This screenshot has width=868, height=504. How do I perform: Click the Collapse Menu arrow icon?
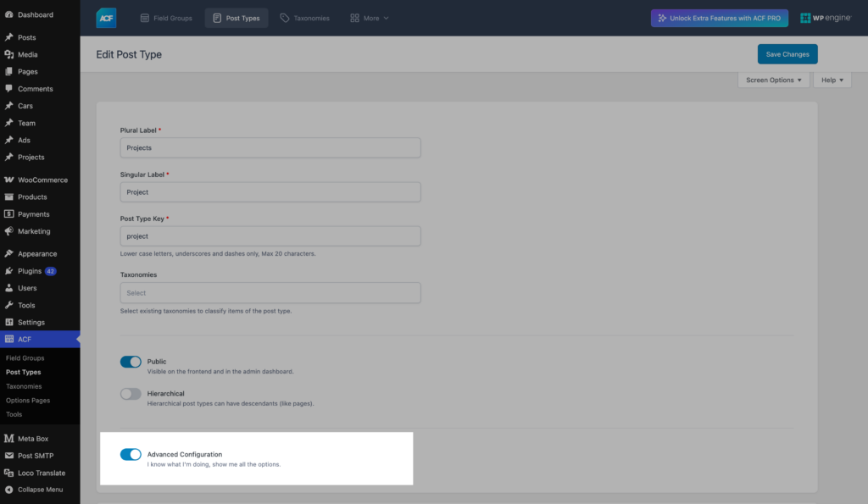(x=8, y=490)
